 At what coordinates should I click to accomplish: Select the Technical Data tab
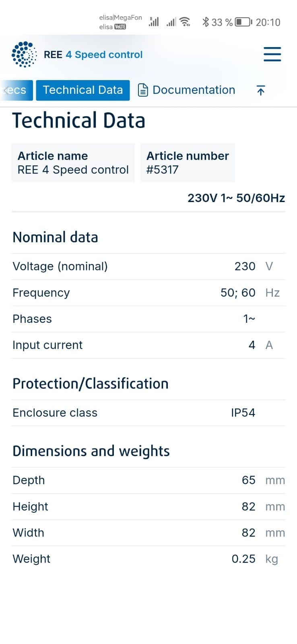(x=83, y=90)
